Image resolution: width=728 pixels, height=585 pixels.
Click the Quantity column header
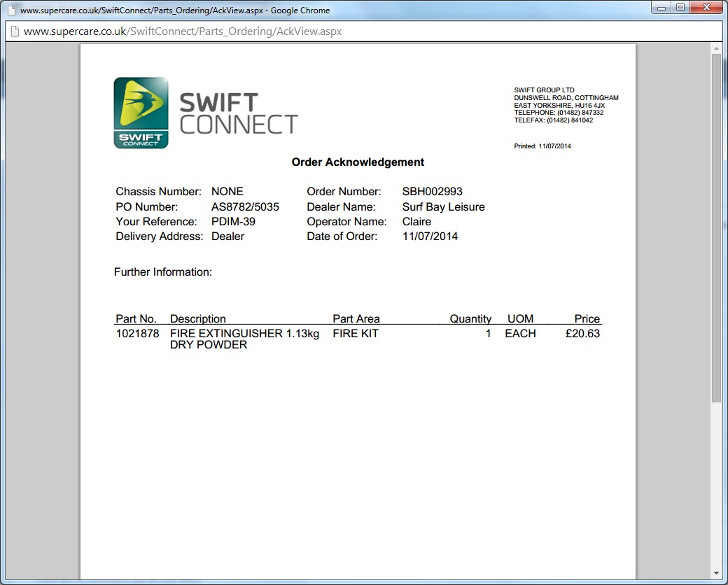coord(470,318)
